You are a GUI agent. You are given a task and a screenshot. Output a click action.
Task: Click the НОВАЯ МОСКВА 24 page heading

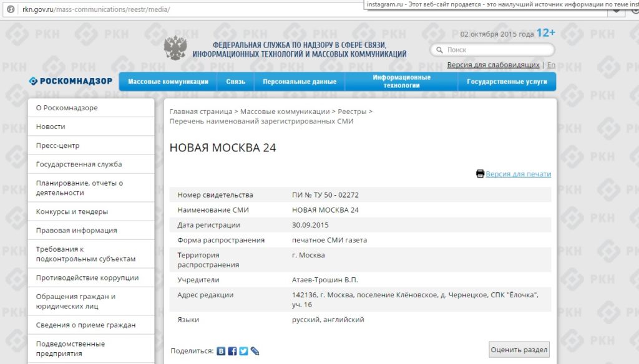point(223,147)
